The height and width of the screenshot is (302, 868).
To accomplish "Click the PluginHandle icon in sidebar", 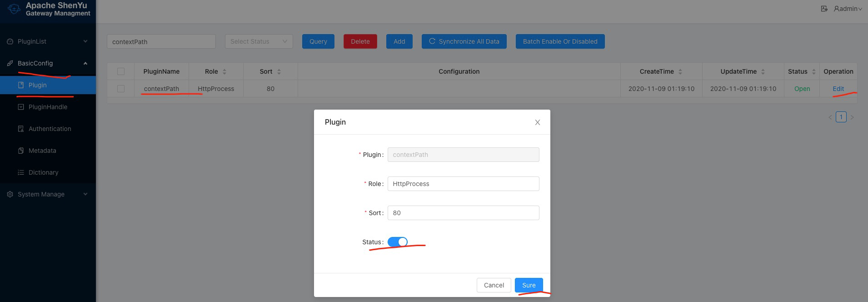I will pos(20,107).
